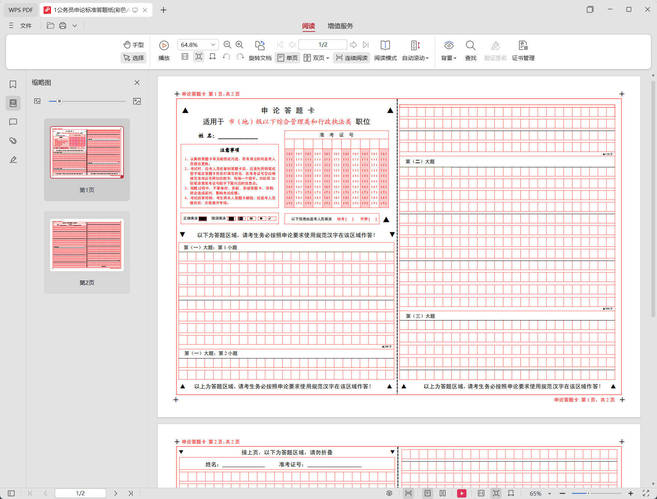
Task: Click the 播放 play icon
Action: pos(164,46)
